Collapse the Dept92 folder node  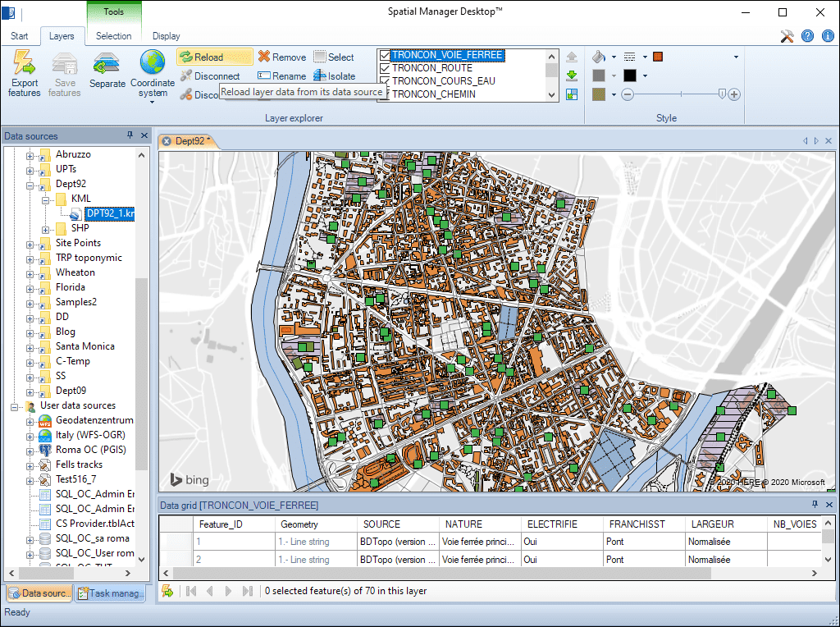pos(30,186)
